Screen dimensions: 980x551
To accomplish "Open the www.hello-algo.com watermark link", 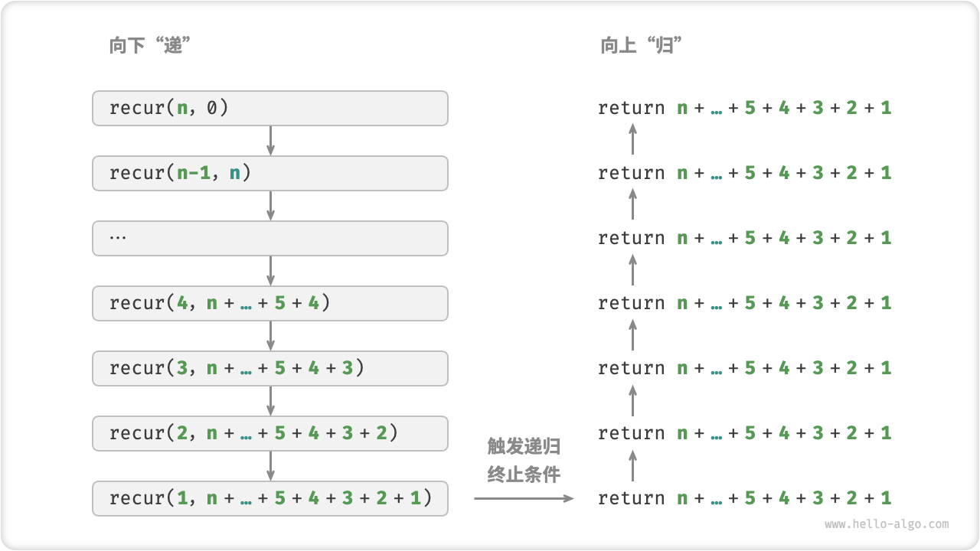I will (x=887, y=524).
